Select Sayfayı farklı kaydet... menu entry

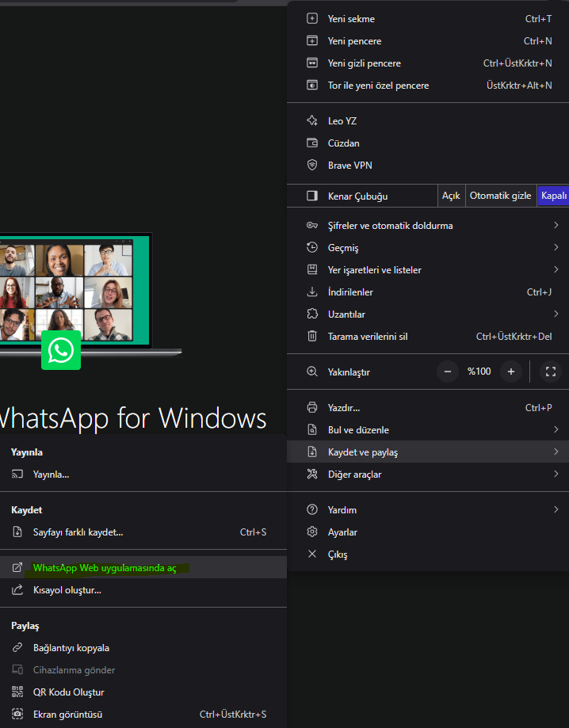[x=143, y=532]
